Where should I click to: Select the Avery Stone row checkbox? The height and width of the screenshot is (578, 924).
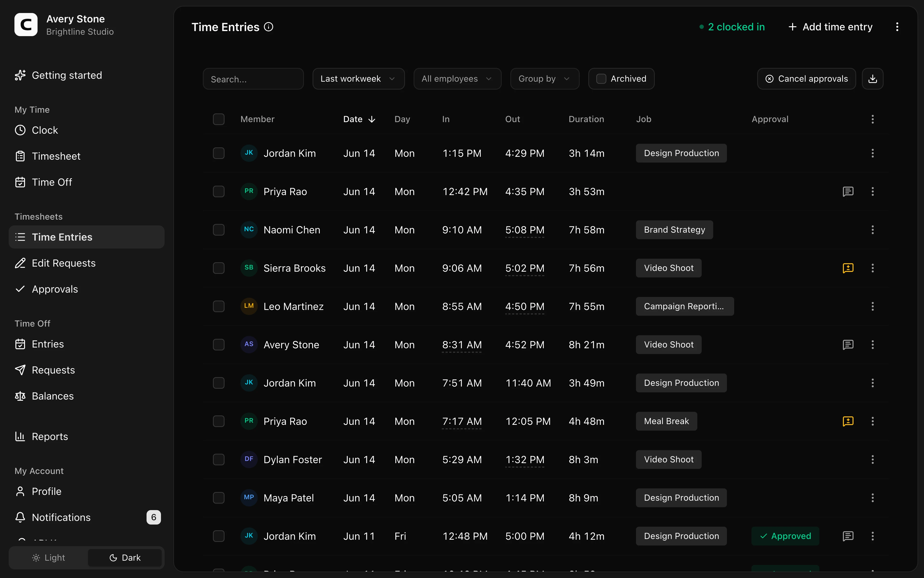(219, 345)
